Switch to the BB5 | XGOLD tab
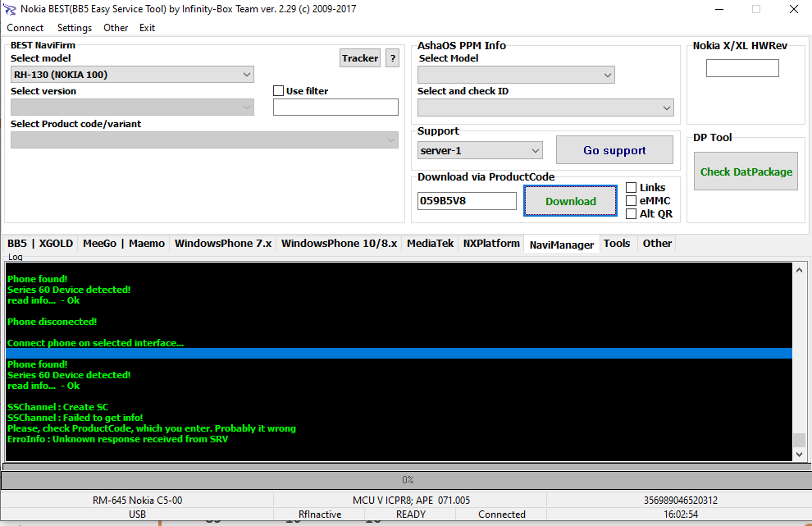Viewport: 812px width, 526px height. pyautogui.click(x=40, y=244)
